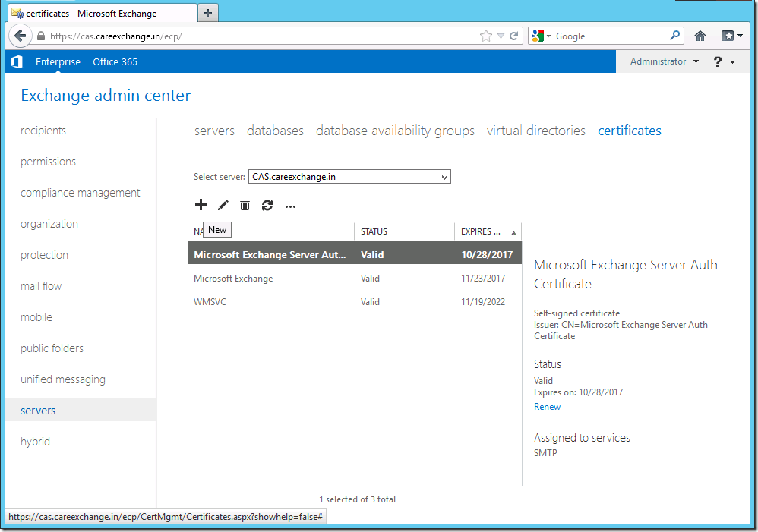Click the help question mark icon

718,61
